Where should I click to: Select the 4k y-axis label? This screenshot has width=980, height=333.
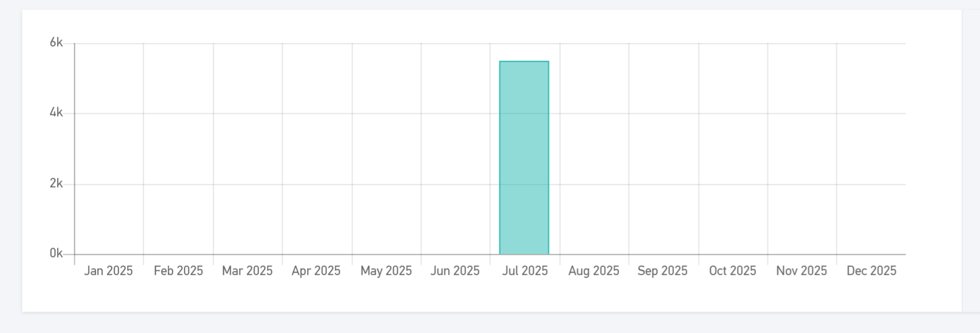(x=56, y=113)
